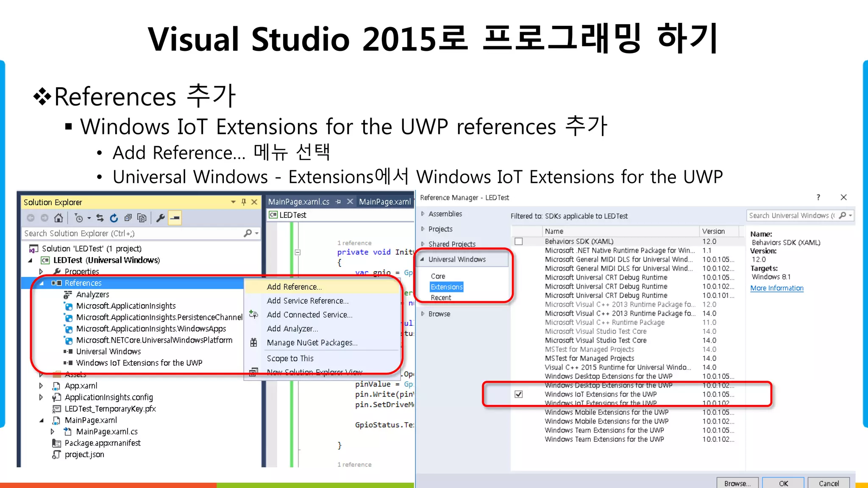Choose Scope to This menu item
The height and width of the screenshot is (488, 868).
point(322,358)
